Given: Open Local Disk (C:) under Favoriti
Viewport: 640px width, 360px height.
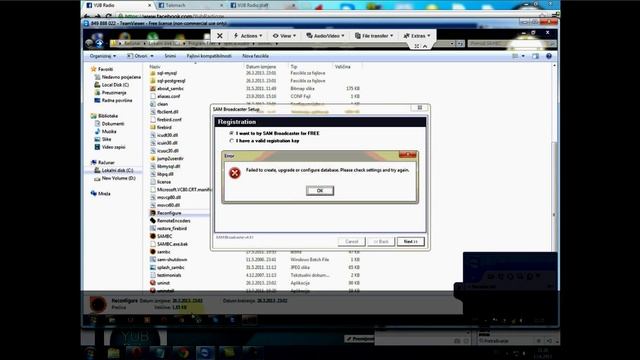Looking at the screenshot, I should point(111,84).
